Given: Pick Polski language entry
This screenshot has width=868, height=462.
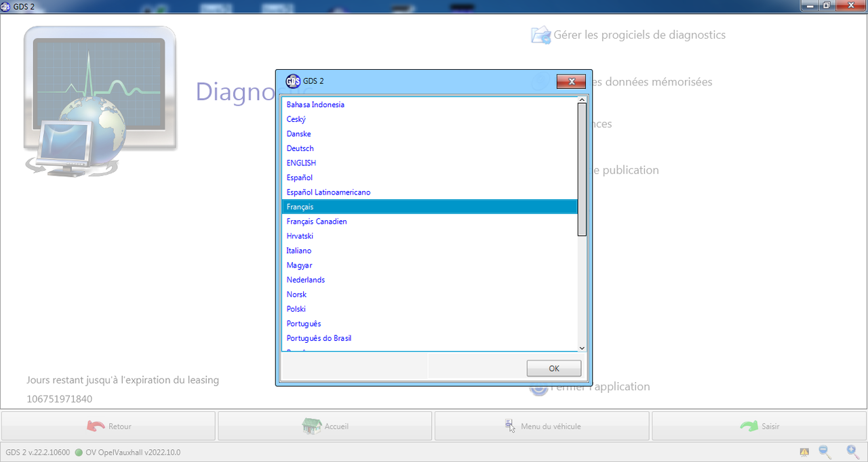Looking at the screenshot, I should [x=429, y=309].
